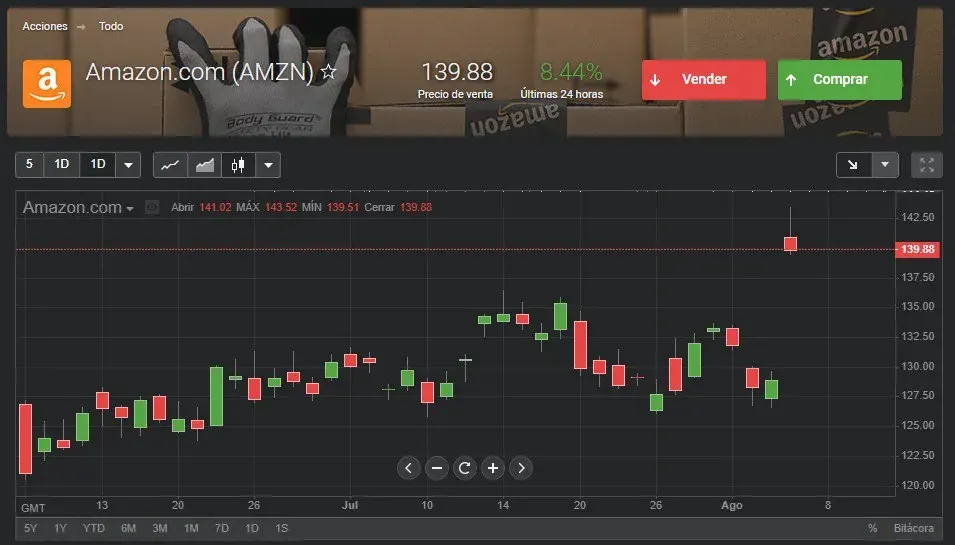Screen dimensions: 955x545
Task: Select the 6M range
Action: (x=128, y=528)
